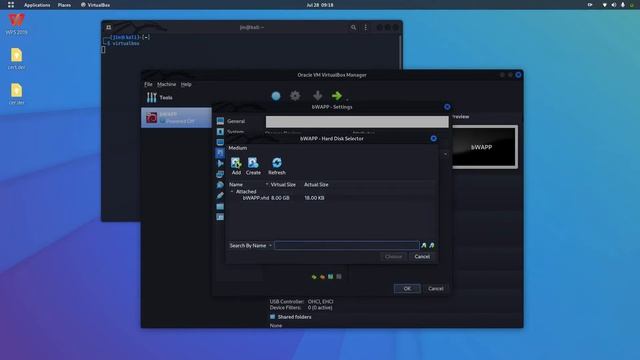Select bWAPP machine in VM list
This screenshot has width=640, height=360.
[x=176, y=118]
